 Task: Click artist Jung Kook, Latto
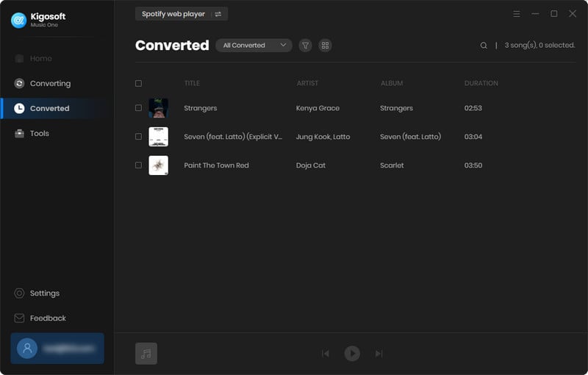coord(323,137)
